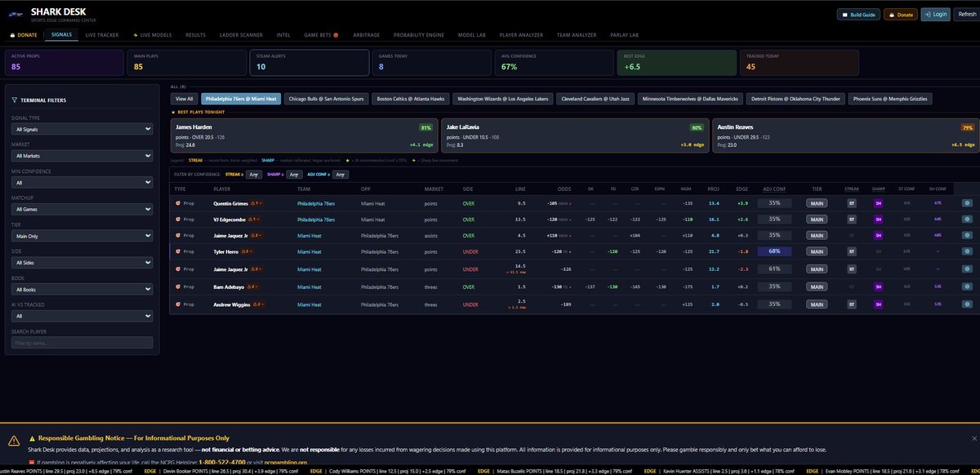980x475 pixels.
Task: Click the alert badge next to Andrew Wiggins
Action: click(259, 304)
